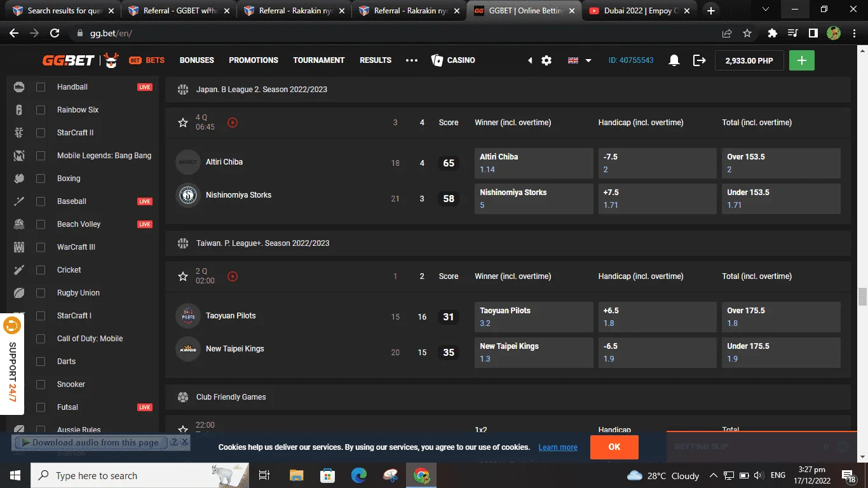Tick the Darts checkbox
Image resolution: width=868 pixels, height=488 pixels.
tap(41, 362)
